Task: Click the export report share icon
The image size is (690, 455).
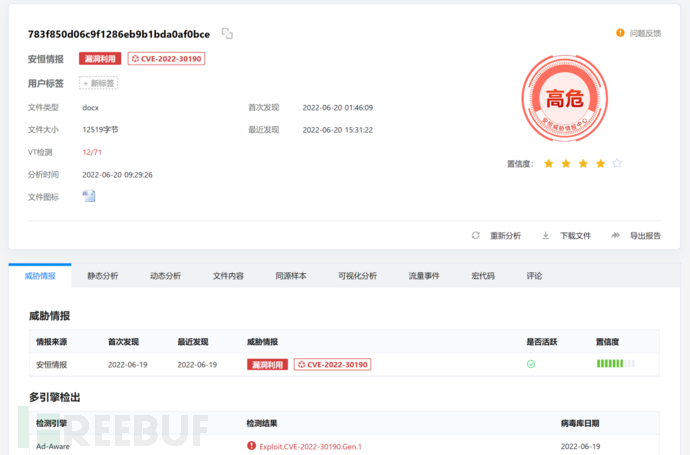Action: (x=616, y=235)
